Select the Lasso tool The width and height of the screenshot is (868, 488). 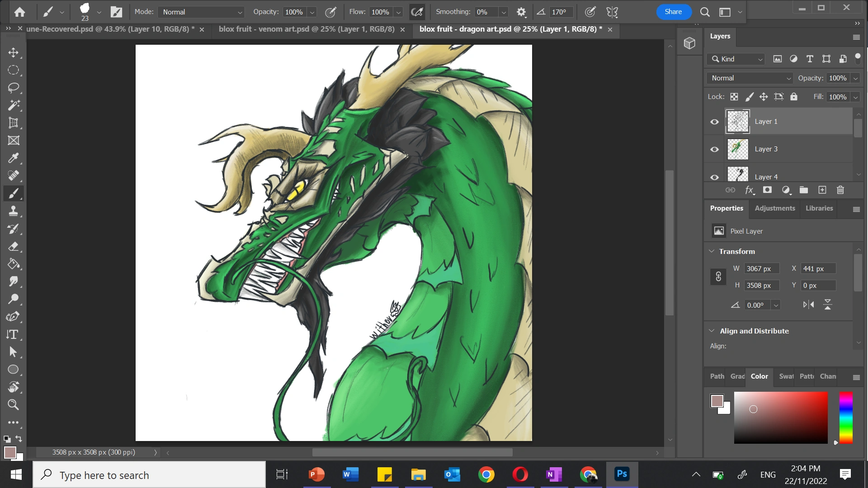tap(14, 88)
